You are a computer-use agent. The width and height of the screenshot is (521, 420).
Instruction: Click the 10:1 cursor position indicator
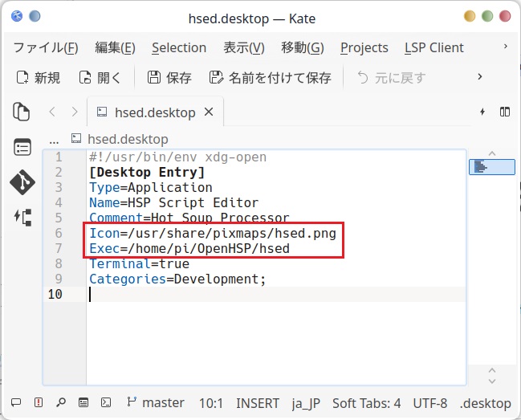coord(211,403)
